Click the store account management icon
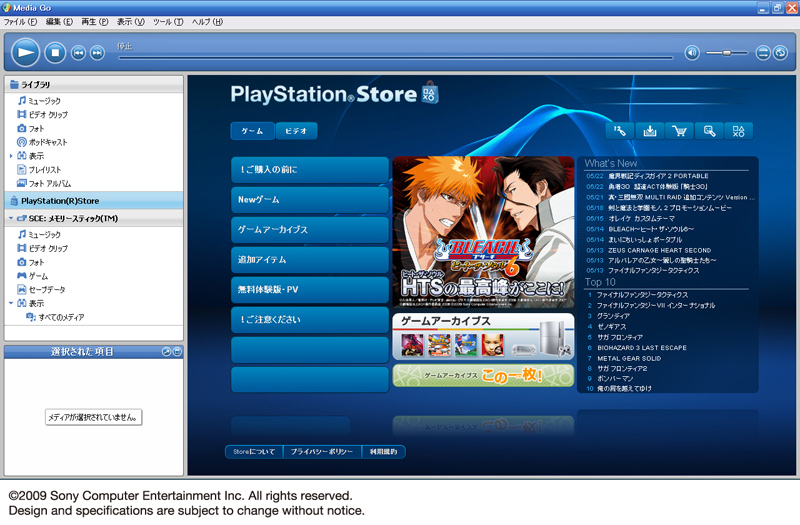Viewport: 800px width, 525px height. (x=620, y=131)
